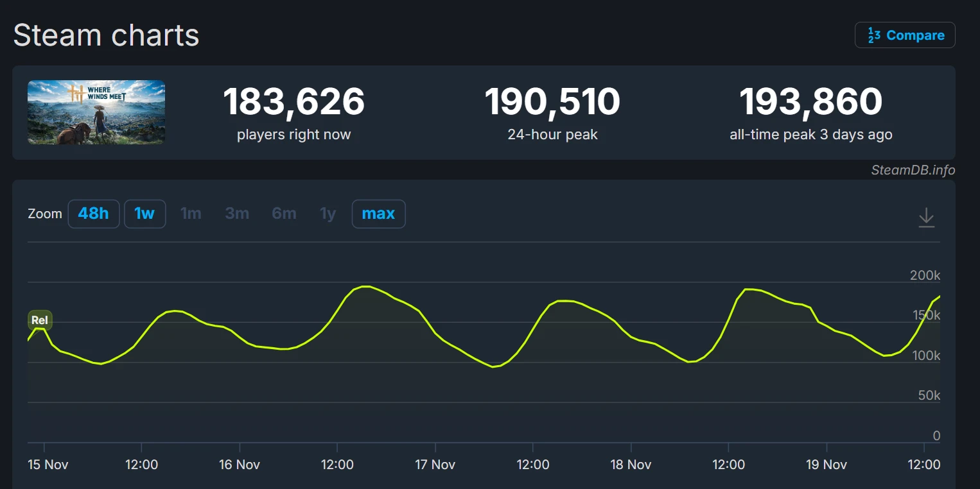Select the 1m zoom range
The image size is (980, 489).
[x=191, y=214]
